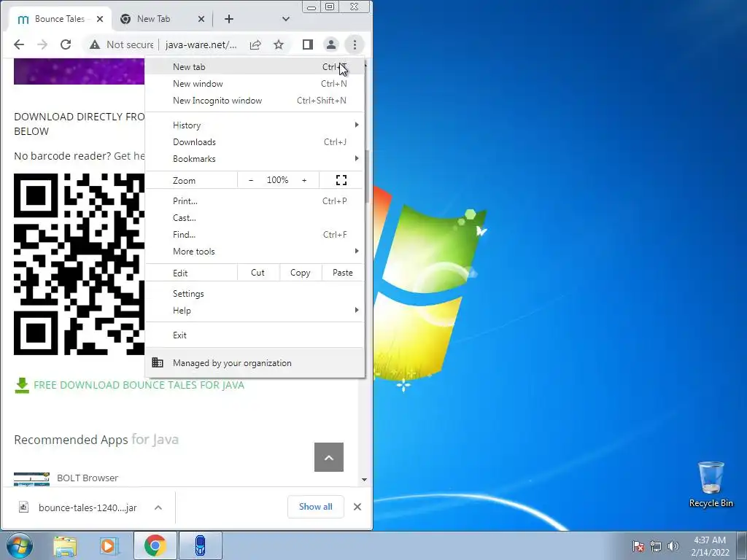747x560 pixels.
Task: Open Chrome Settings
Action: coord(255,294)
